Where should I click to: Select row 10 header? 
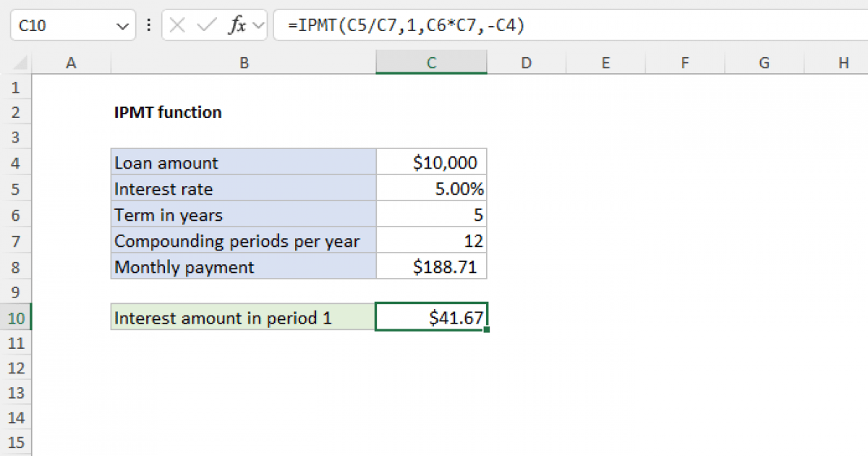coord(16,316)
